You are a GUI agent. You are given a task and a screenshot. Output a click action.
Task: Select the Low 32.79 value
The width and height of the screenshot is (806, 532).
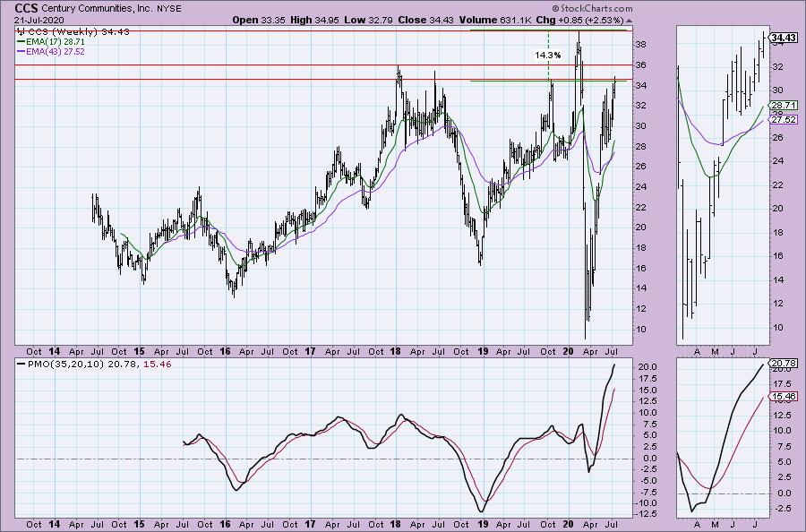[x=369, y=20]
